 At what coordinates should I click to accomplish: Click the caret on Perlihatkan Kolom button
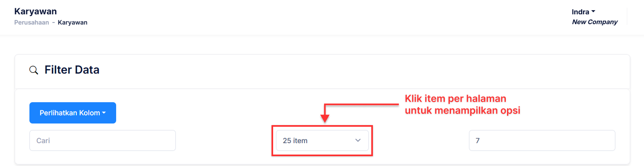pyautogui.click(x=104, y=113)
